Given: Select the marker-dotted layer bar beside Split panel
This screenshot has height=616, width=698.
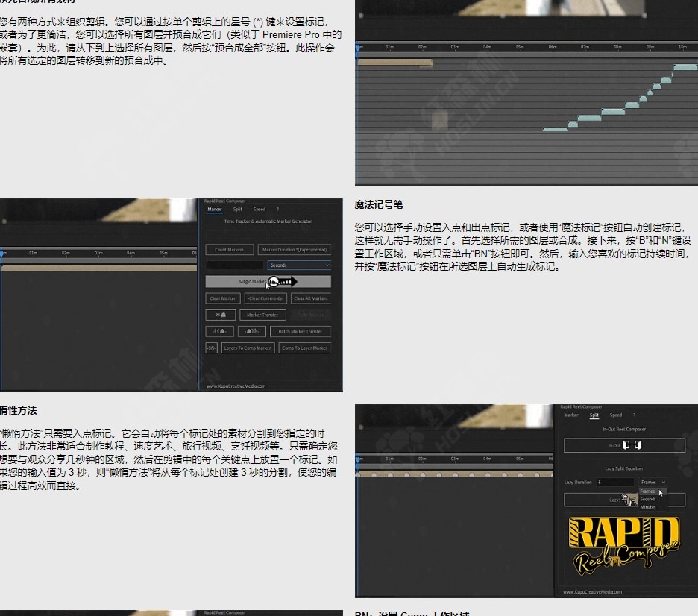Looking at the screenshot, I should 455,474.
